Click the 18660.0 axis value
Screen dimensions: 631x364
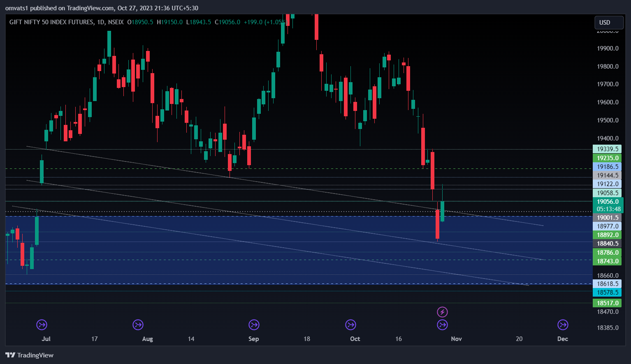click(608, 276)
